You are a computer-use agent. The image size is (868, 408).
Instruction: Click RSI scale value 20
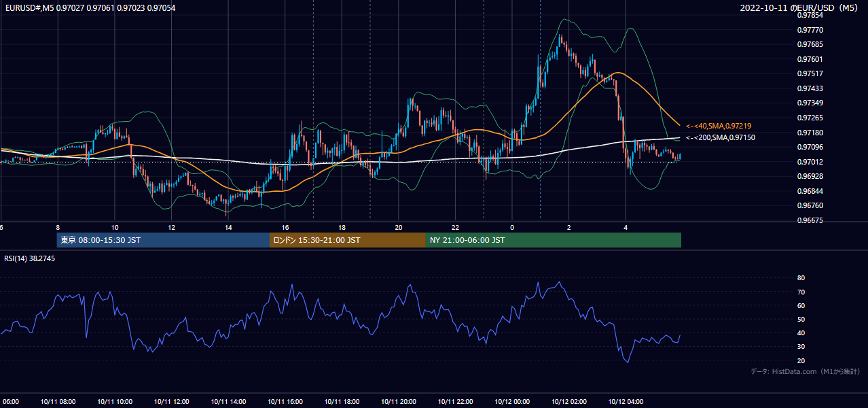coord(801,360)
